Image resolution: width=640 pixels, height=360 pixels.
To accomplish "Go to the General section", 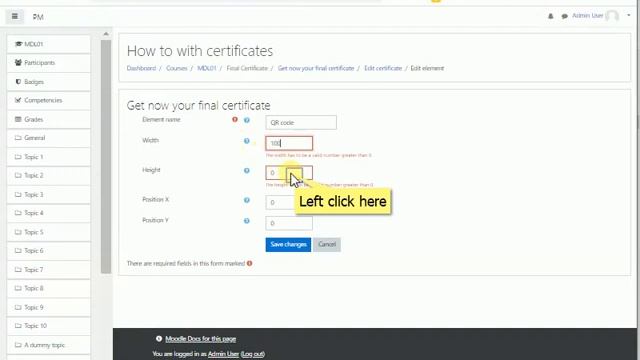I will click(49, 138).
